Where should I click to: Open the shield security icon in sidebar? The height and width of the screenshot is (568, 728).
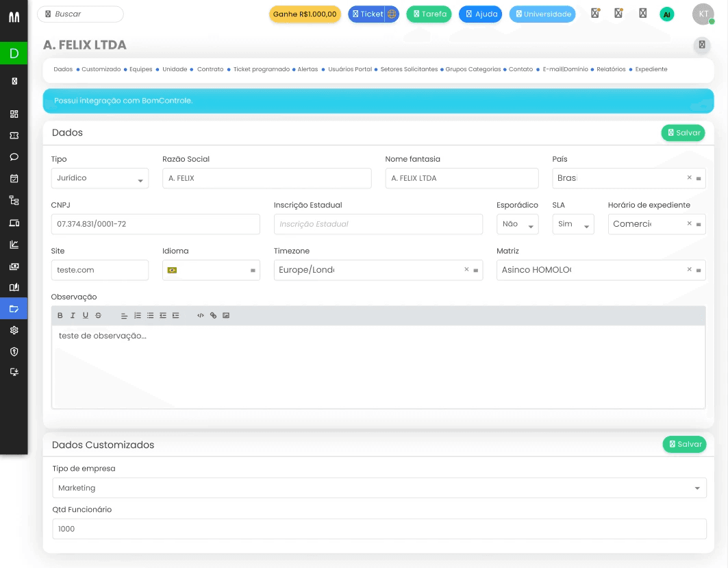(x=14, y=351)
